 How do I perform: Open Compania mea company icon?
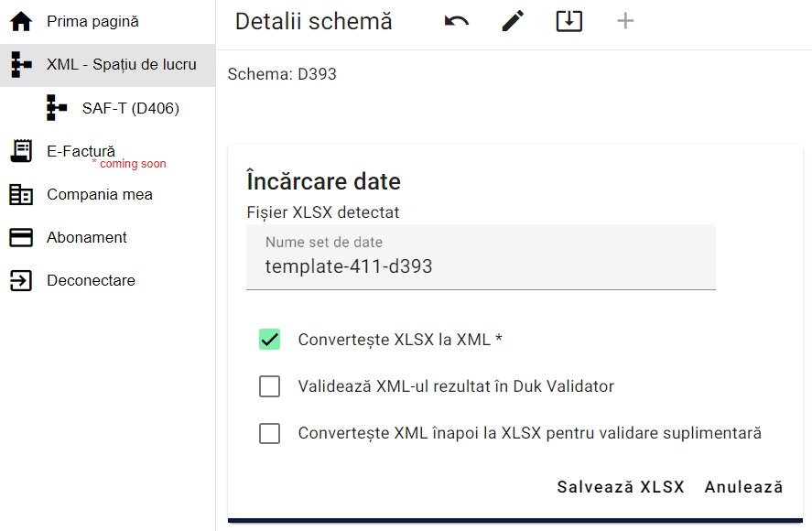tap(20, 194)
